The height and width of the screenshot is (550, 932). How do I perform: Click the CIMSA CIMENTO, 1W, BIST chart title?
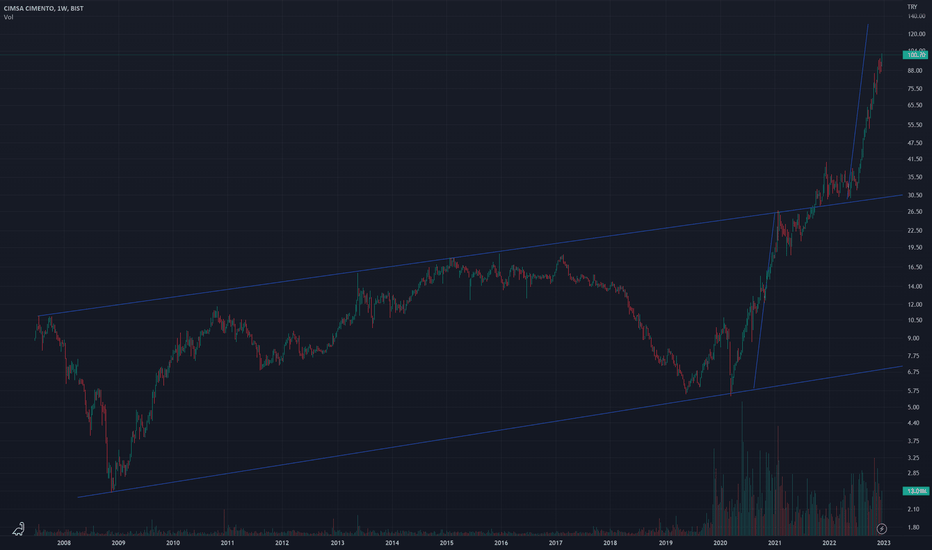[43, 8]
